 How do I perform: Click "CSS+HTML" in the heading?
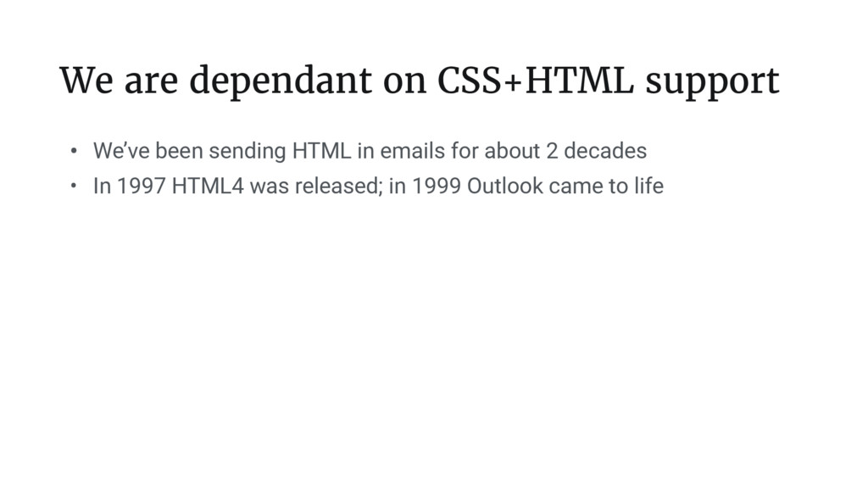(x=536, y=81)
